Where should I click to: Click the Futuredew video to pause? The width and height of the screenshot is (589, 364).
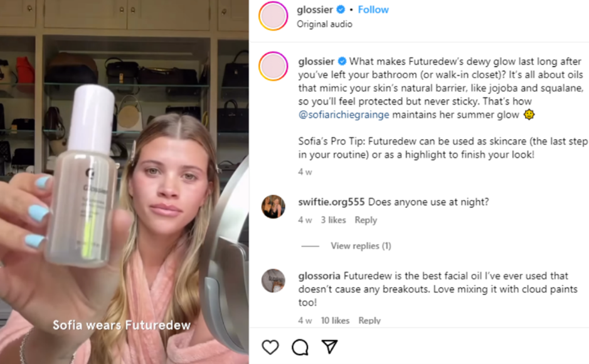point(124,182)
